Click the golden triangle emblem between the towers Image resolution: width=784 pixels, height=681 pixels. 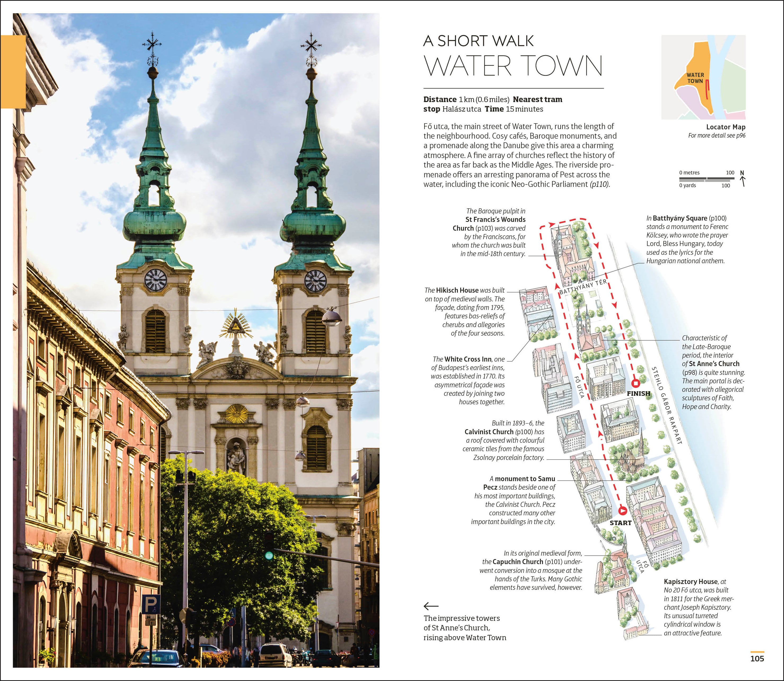coord(236,326)
